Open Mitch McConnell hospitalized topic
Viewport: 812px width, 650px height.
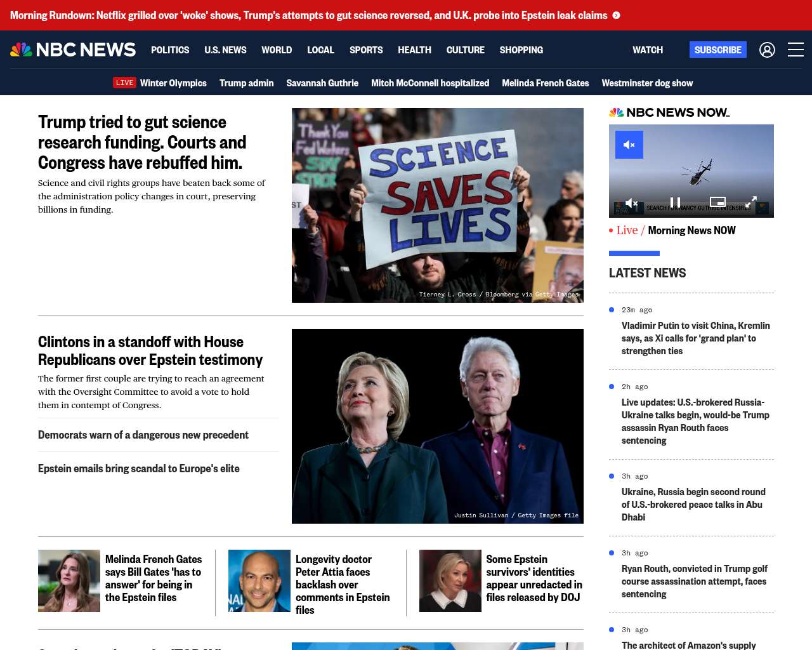(x=430, y=83)
